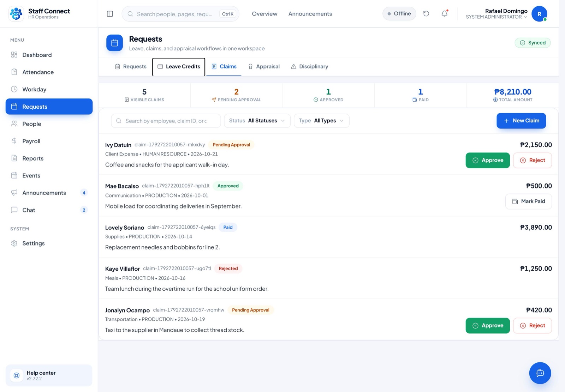Image resolution: width=565 pixels, height=392 pixels.
Task: Open Overview in the top navigation
Action: [x=264, y=14]
